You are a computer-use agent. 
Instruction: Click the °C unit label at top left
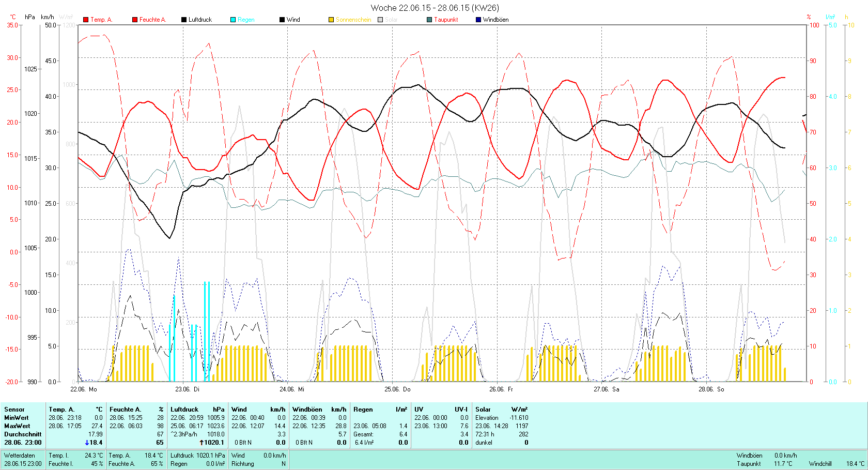(x=13, y=17)
